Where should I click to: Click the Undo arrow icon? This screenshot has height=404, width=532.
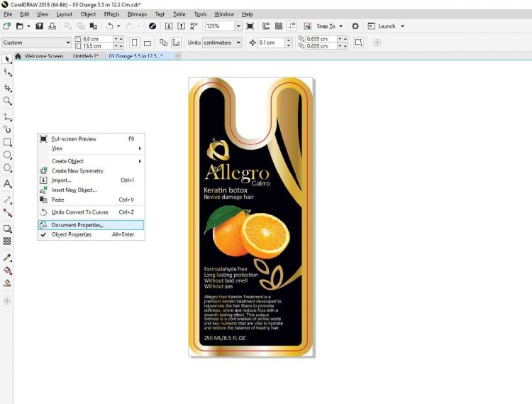109,26
